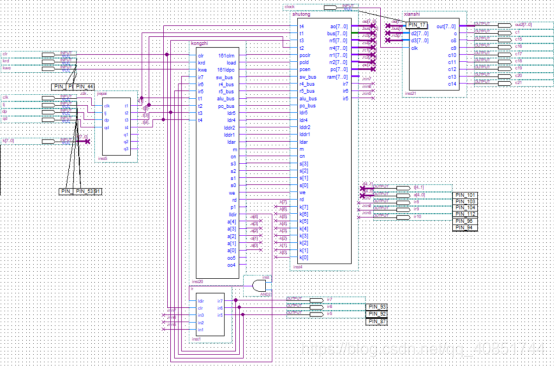Select the shutong datapath block
Viewport: 554px width, 367px height.
325,140
